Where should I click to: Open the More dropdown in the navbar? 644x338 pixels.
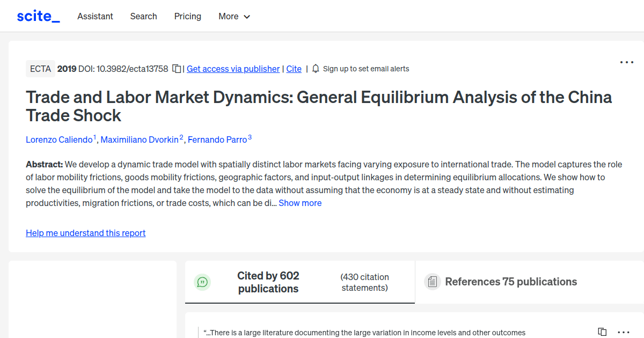pos(234,16)
